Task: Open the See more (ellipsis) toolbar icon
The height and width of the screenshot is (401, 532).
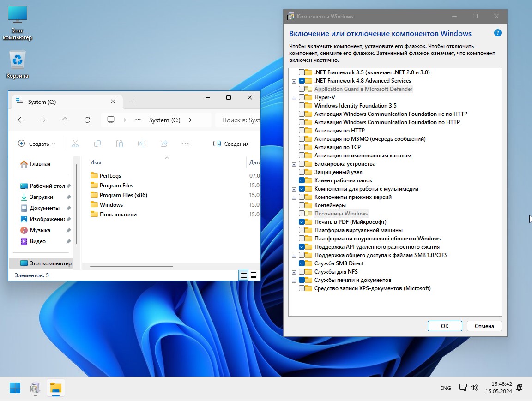Action: click(x=185, y=144)
